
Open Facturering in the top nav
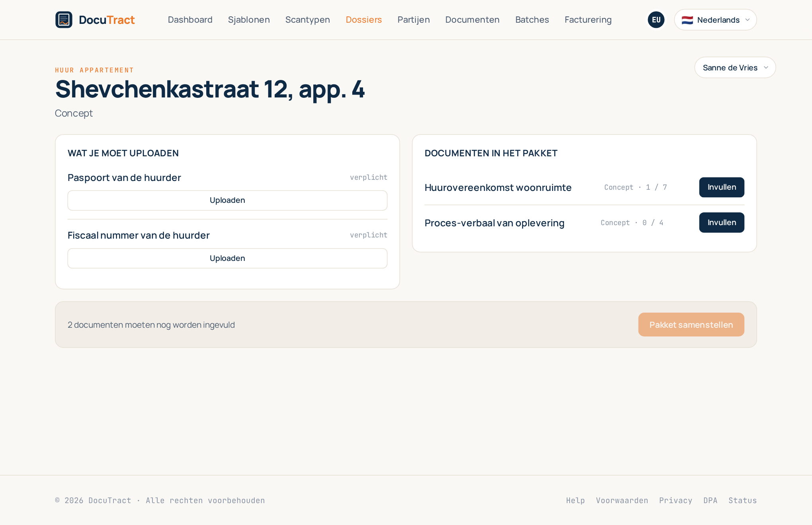(588, 20)
